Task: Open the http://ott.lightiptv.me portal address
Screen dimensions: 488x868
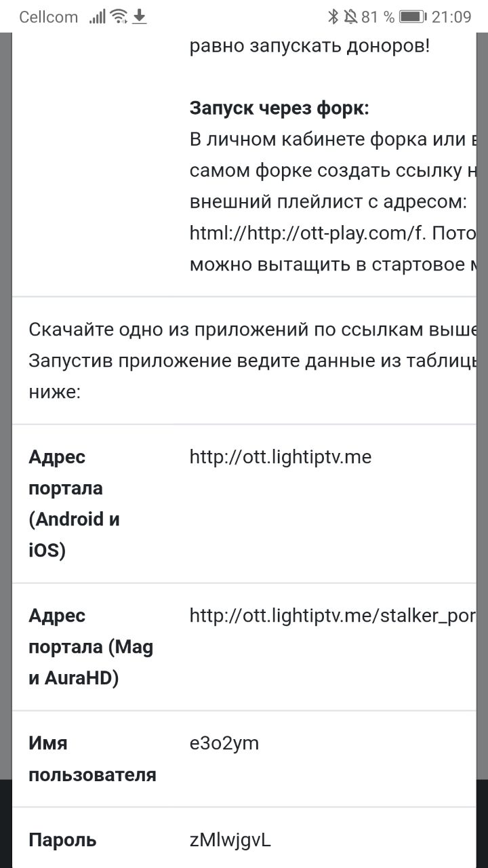Action: 281,457
